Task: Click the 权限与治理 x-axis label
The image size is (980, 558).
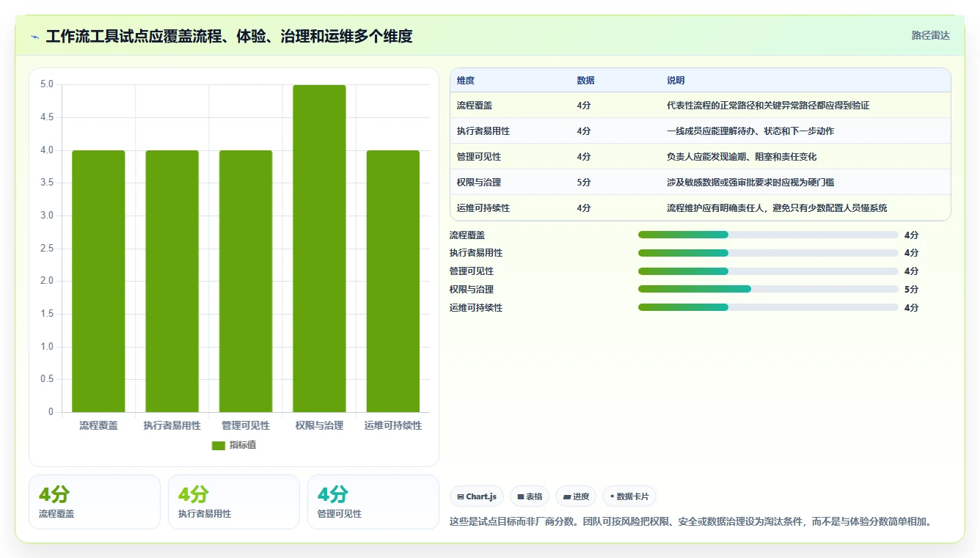Action: click(x=319, y=425)
